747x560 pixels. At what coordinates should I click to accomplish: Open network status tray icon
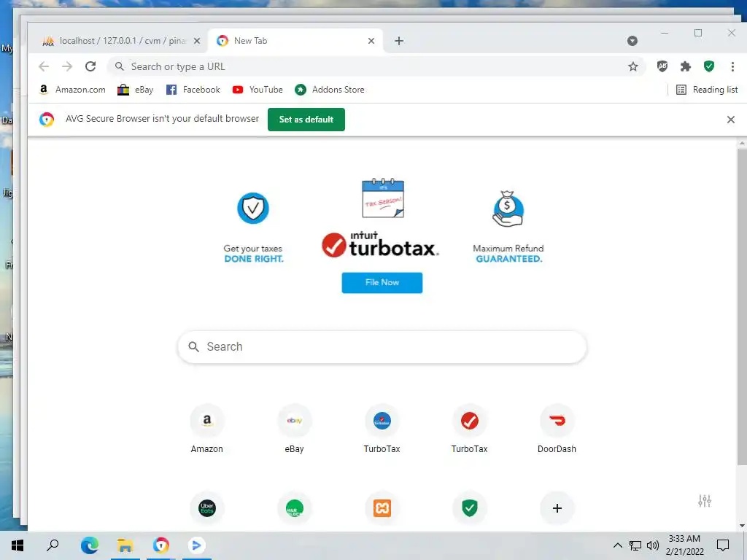635,545
